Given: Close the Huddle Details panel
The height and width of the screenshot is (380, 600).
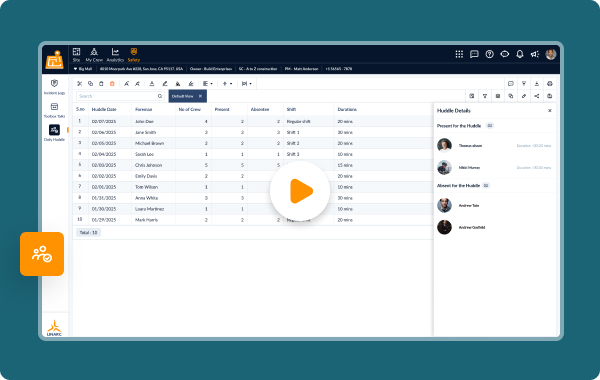Looking at the screenshot, I should coord(550,111).
